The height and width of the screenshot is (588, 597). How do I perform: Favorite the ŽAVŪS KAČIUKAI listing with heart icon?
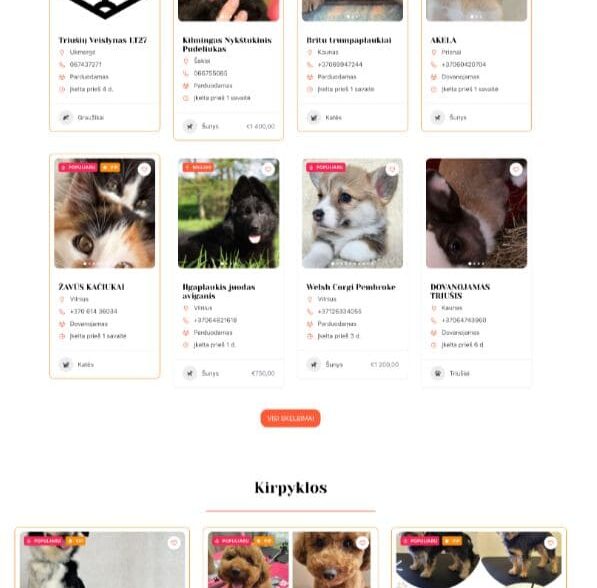144,169
